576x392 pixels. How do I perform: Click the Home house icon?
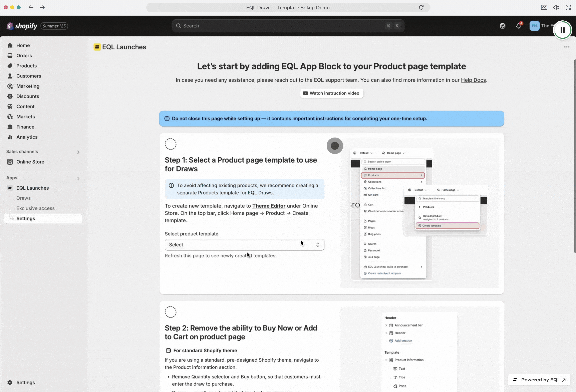(x=10, y=45)
